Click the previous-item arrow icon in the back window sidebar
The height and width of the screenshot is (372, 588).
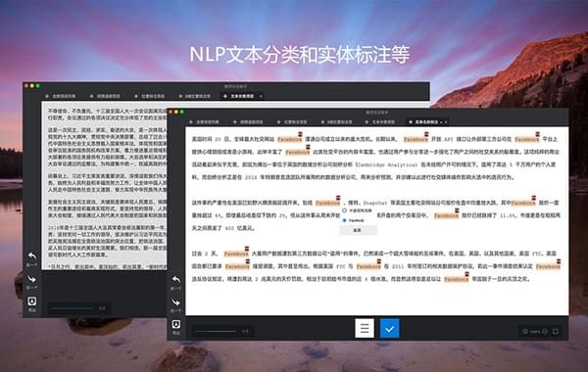click(32, 256)
